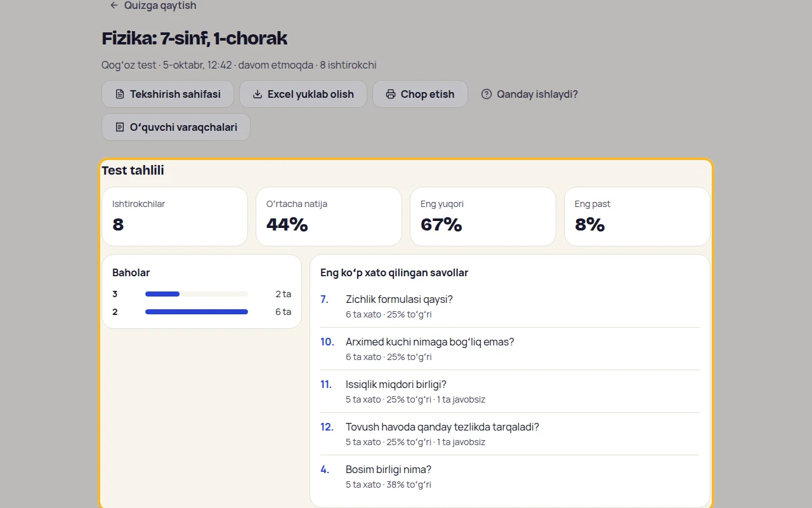Print the test with Chop etish
The height and width of the screenshot is (508, 812).
point(420,94)
